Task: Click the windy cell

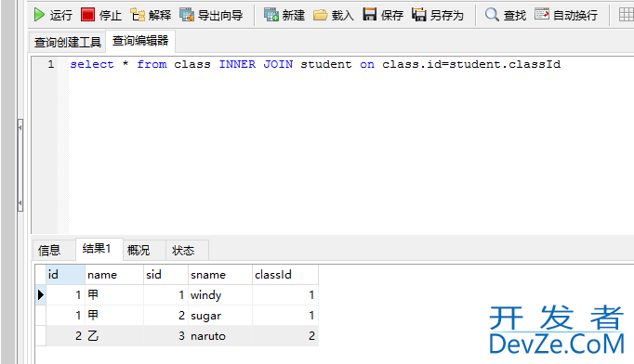Action: click(x=220, y=295)
